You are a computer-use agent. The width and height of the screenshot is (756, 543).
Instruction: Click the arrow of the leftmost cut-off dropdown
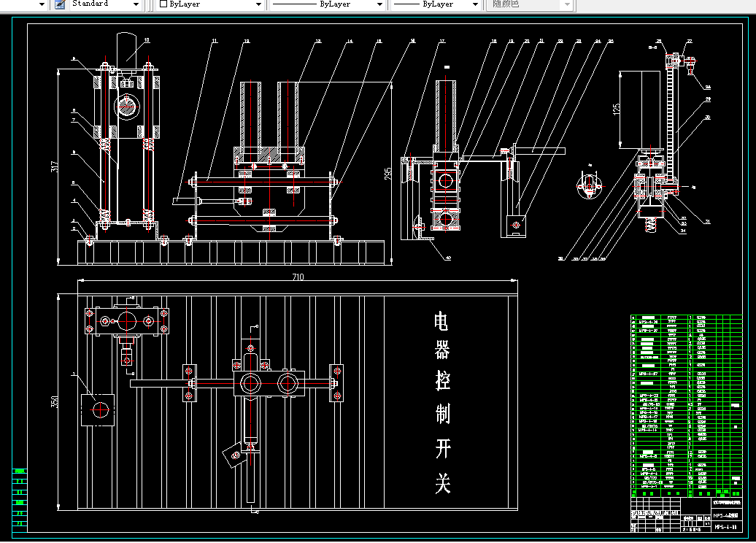[42, 4]
